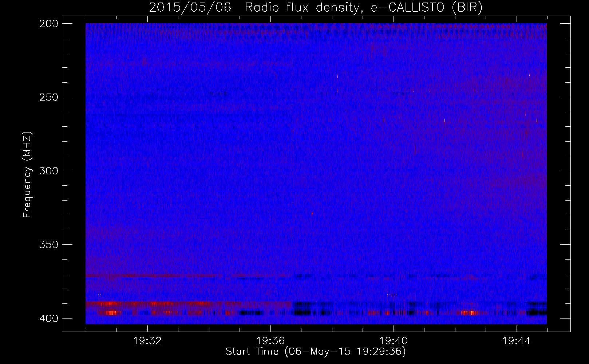Click the 19:36 time tick label
The image size is (589, 364).
270,341
